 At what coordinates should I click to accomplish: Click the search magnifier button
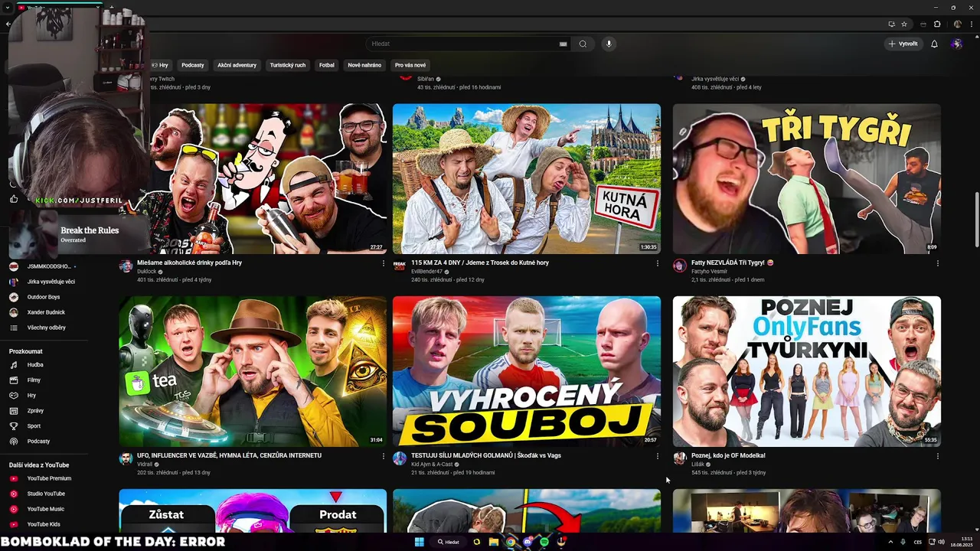[583, 44]
